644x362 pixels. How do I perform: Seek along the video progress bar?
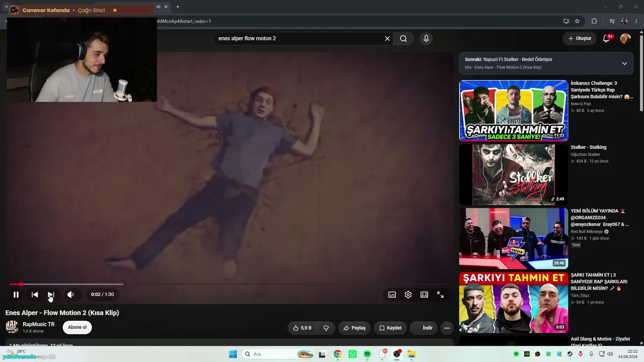(x=229, y=285)
